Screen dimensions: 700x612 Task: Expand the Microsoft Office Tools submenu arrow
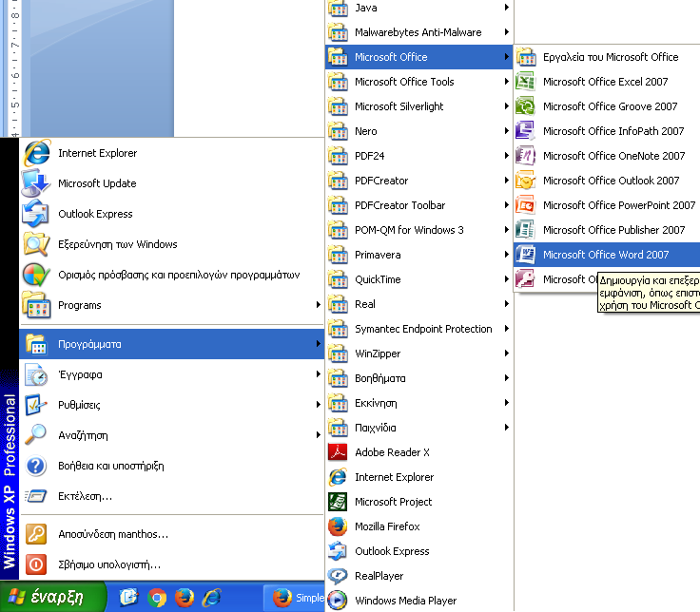(507, 81)
